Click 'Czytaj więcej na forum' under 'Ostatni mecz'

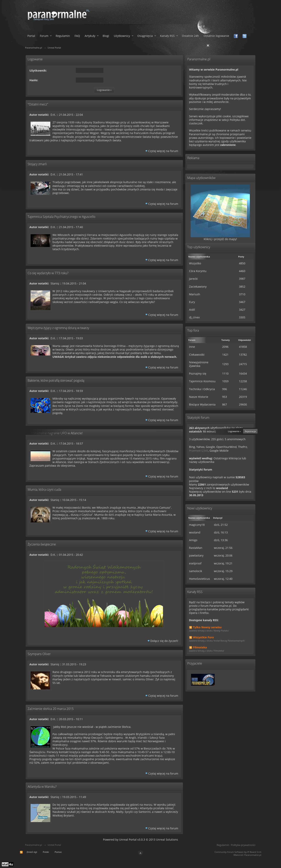coord(163,151)
